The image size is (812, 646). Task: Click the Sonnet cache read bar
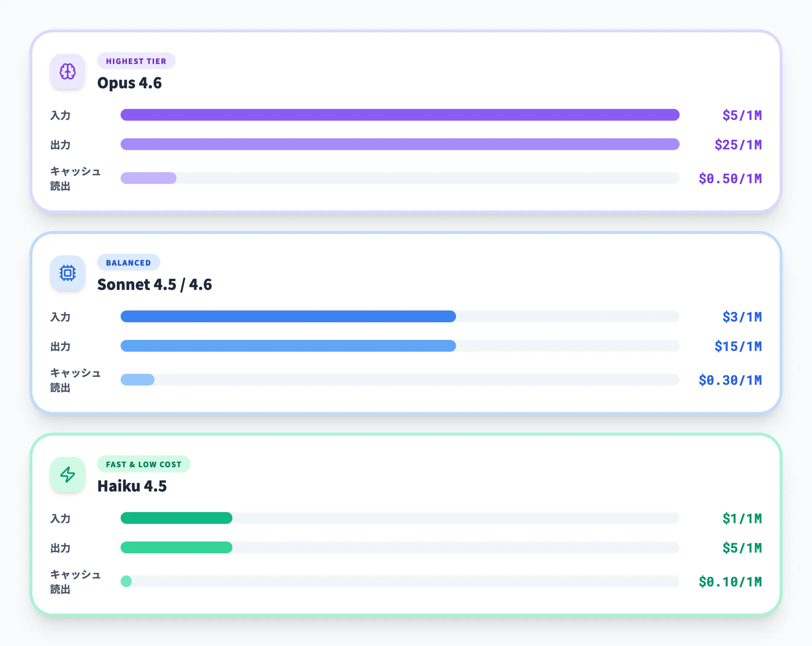(138, 380)
